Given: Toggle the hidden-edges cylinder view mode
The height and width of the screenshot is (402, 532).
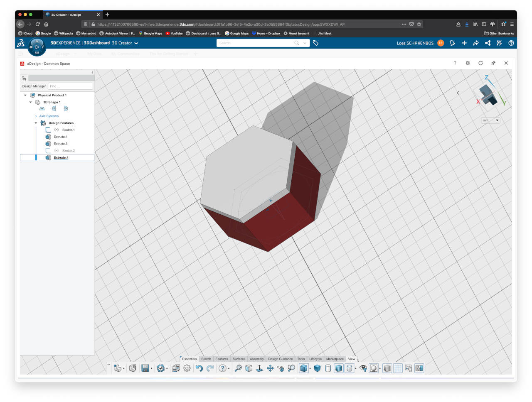Looking at the screenshot, I should coord(350,368).
